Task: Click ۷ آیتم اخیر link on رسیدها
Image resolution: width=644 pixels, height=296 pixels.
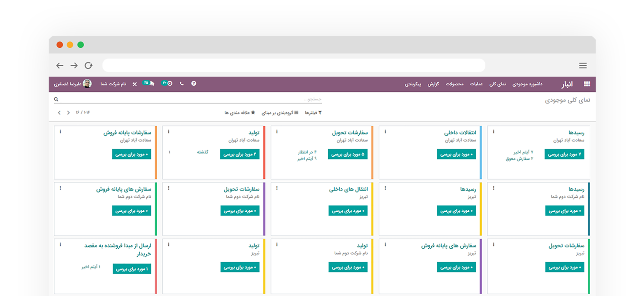Action: [523, 152]
